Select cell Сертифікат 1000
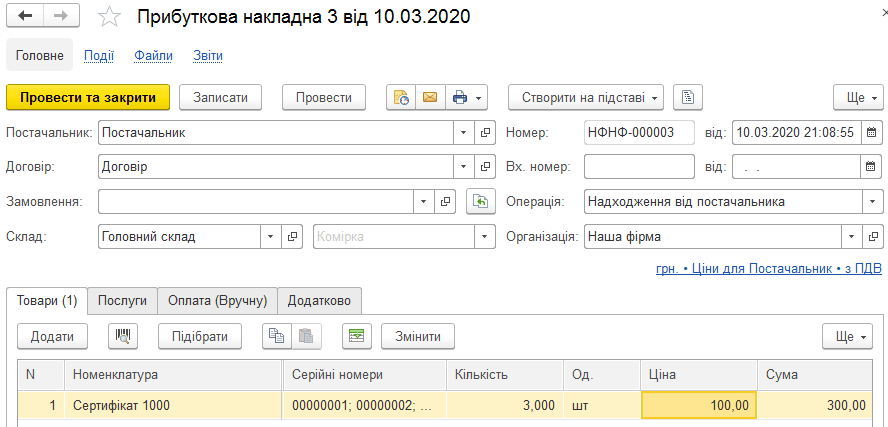The image size is (888, 427). [x=173, y=405]
